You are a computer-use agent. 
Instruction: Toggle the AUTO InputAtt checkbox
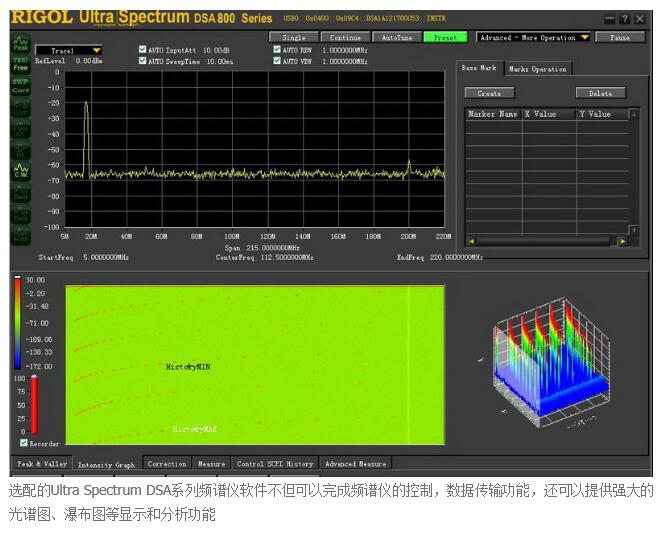(142, 49)
